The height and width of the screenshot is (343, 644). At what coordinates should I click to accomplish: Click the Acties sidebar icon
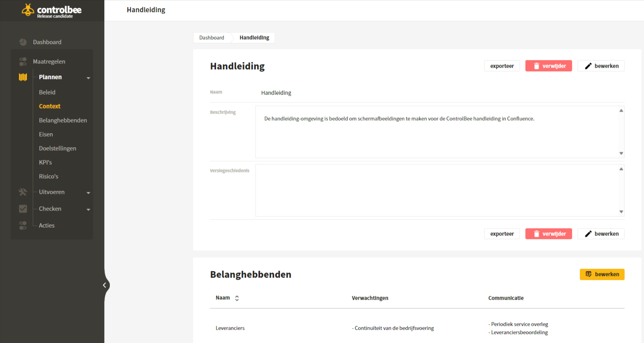[23, 225]
